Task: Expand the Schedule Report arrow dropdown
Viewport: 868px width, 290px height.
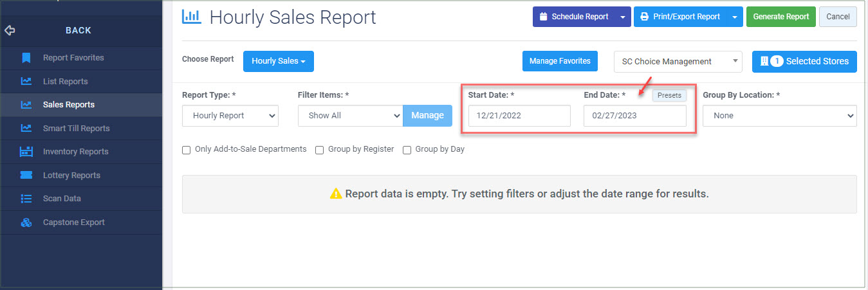Action: pos(622,17)
